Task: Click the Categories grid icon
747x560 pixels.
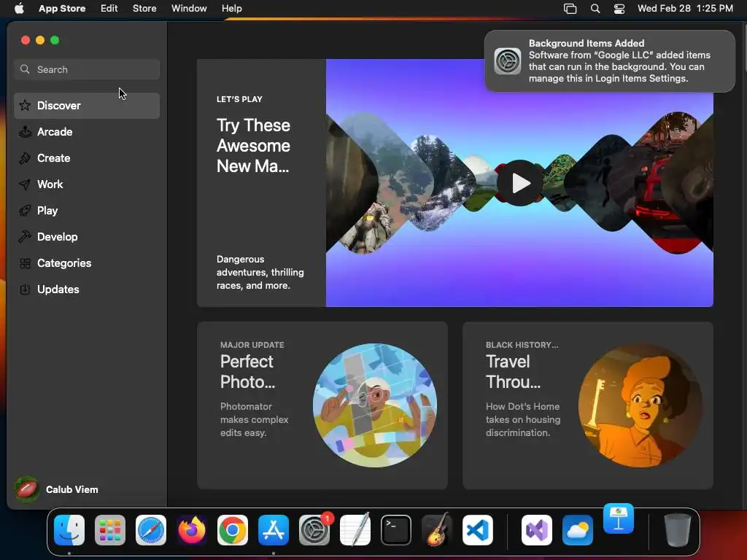Action: point(25,263)
